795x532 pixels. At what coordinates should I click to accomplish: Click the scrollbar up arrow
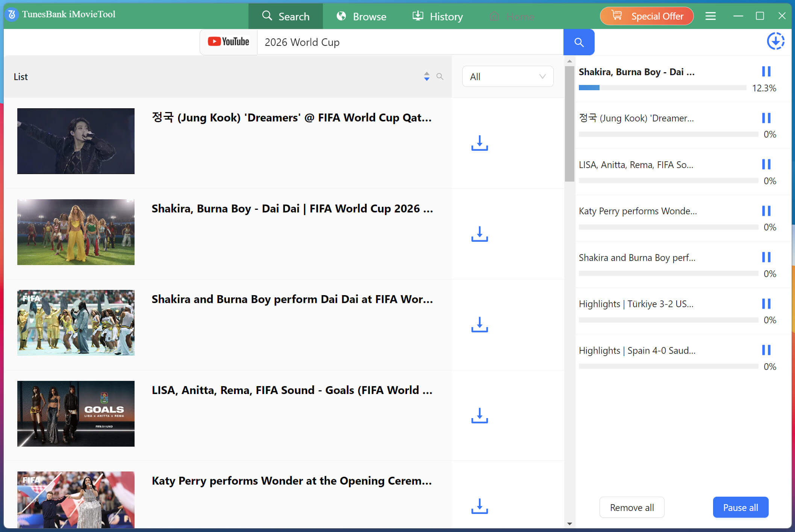(x=569, y=61)
